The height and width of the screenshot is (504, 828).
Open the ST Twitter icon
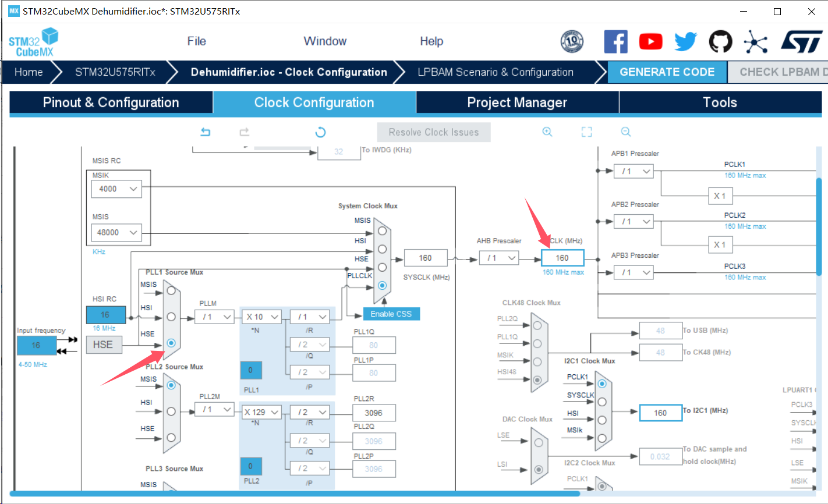pos(685,41)
